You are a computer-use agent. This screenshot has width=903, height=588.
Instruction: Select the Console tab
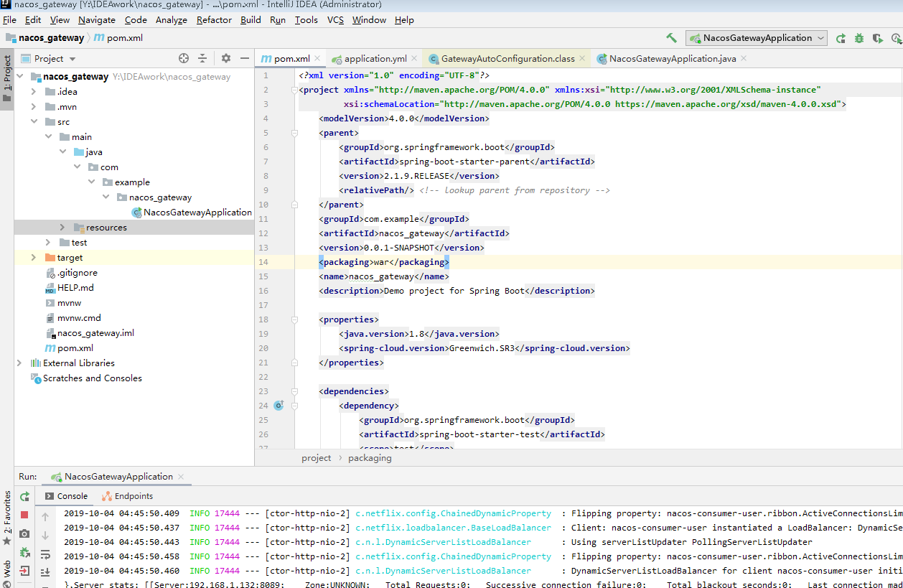point(66,496)
